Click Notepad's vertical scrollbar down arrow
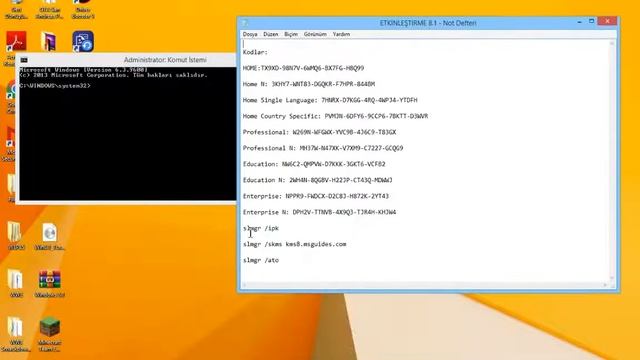This screenshot has width=640, height=360. coord(612,278)
